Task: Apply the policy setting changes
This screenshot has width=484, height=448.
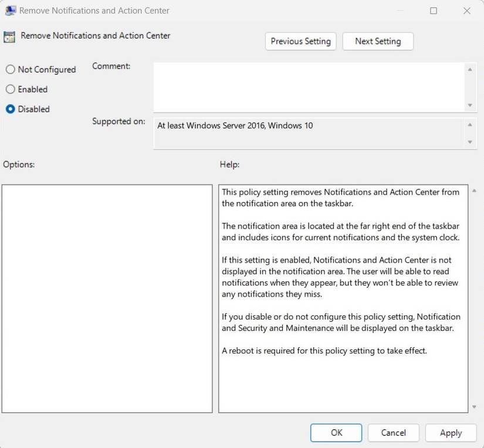Action: pyautogui.click(x=451, y=433)
